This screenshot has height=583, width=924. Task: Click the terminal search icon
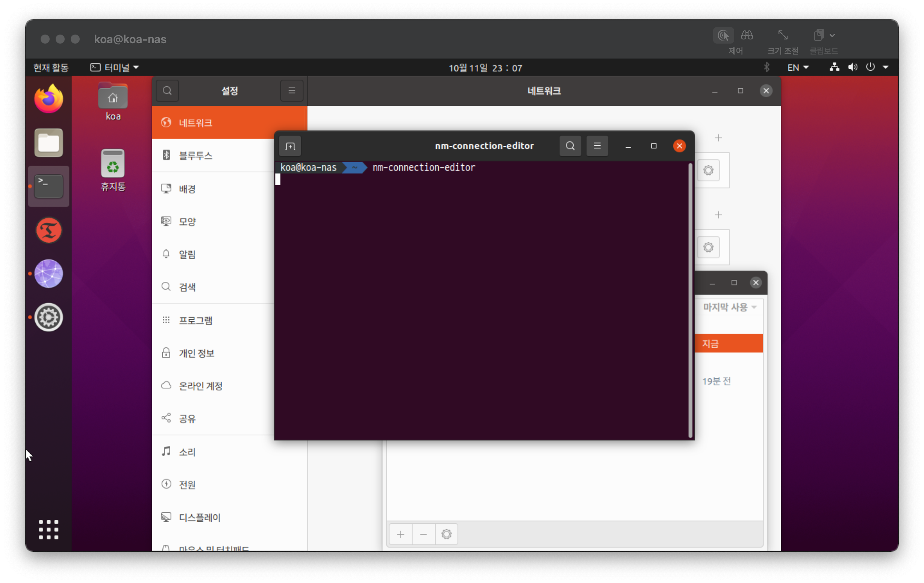tap(570, 146)
